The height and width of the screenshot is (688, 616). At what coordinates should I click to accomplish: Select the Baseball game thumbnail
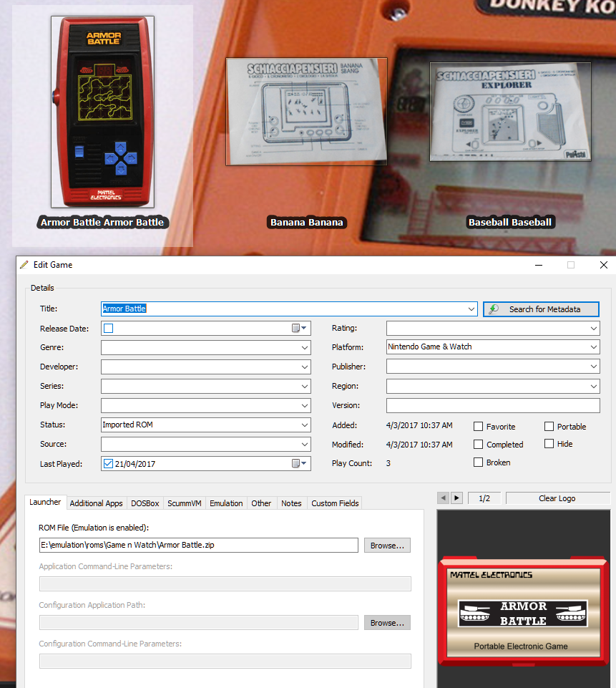coord(510,112)
